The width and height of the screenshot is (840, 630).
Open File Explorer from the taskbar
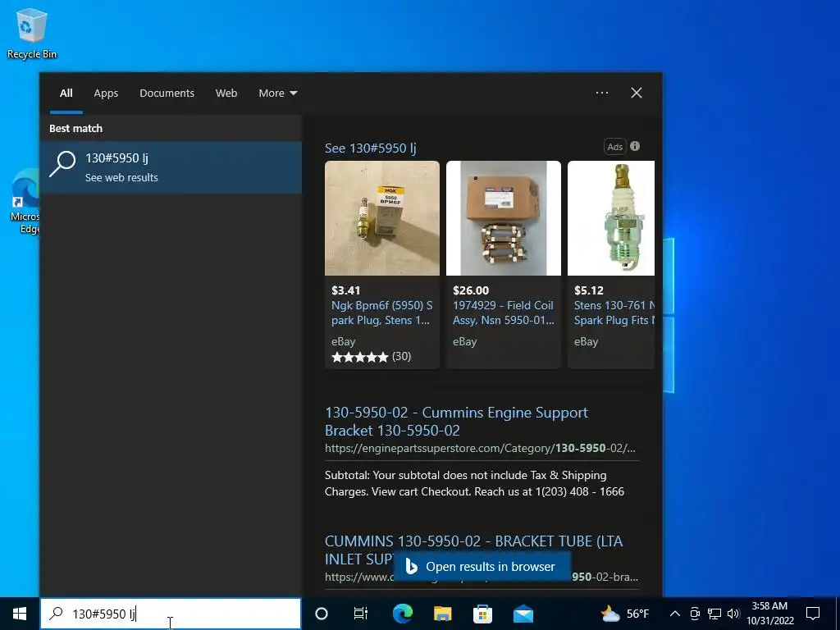(442, 614)
